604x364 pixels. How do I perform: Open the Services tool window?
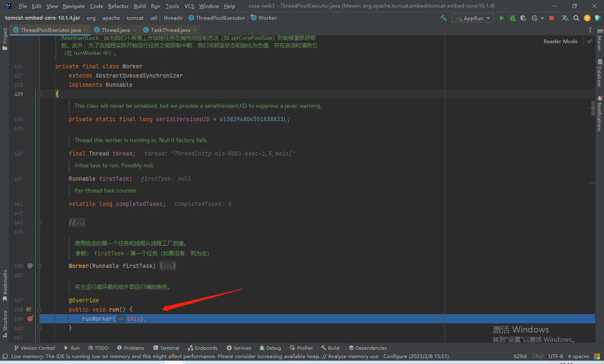pyautogui.click(x=239, y=348)
